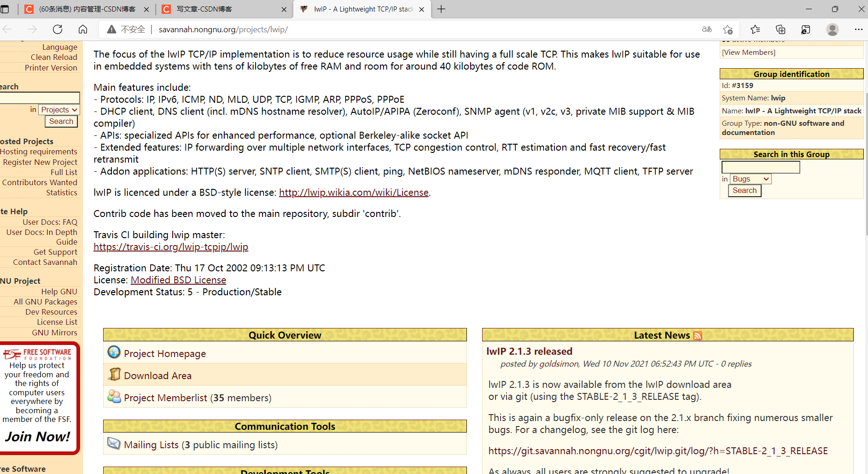Viewport: 868px width, 474px height.
Task: Open Contact Savannah in the sidebar
Action: (x=45, y=262)
